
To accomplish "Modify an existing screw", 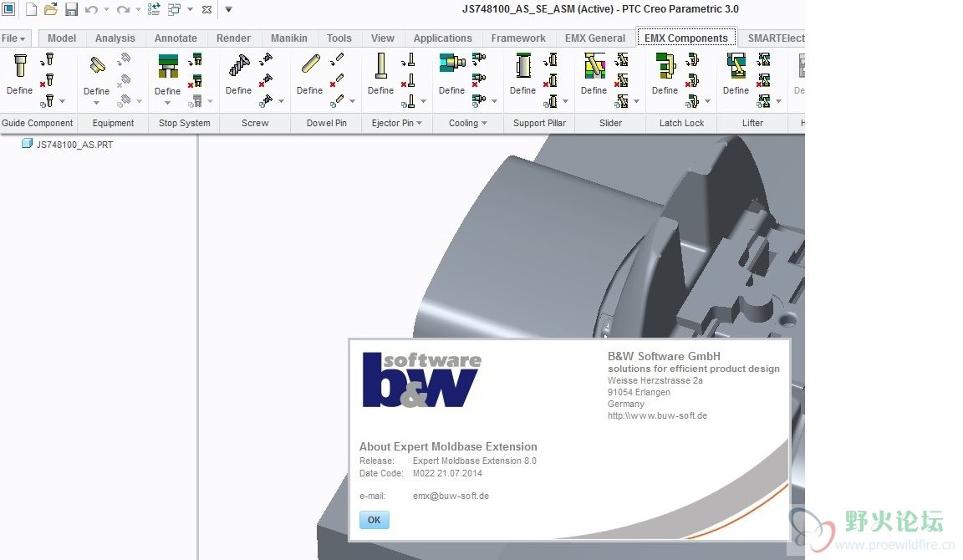I will [266, 59].
